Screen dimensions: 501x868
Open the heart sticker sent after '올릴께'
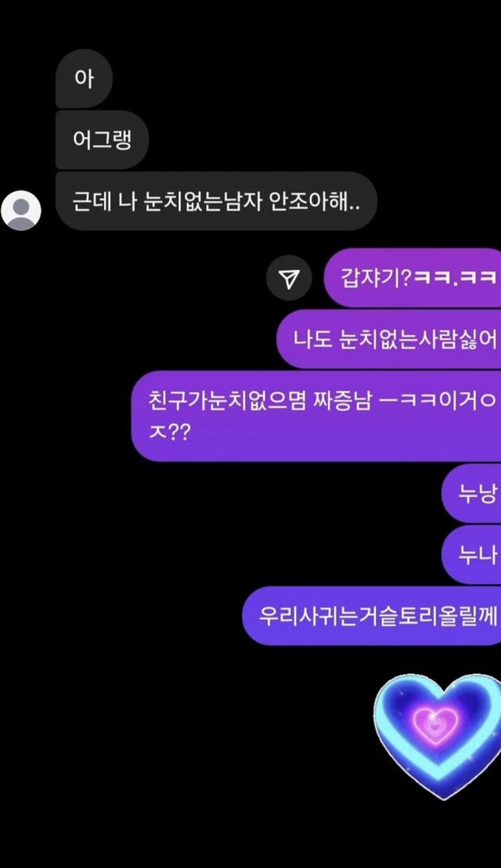pyautogui.click(x=438, y=735)
